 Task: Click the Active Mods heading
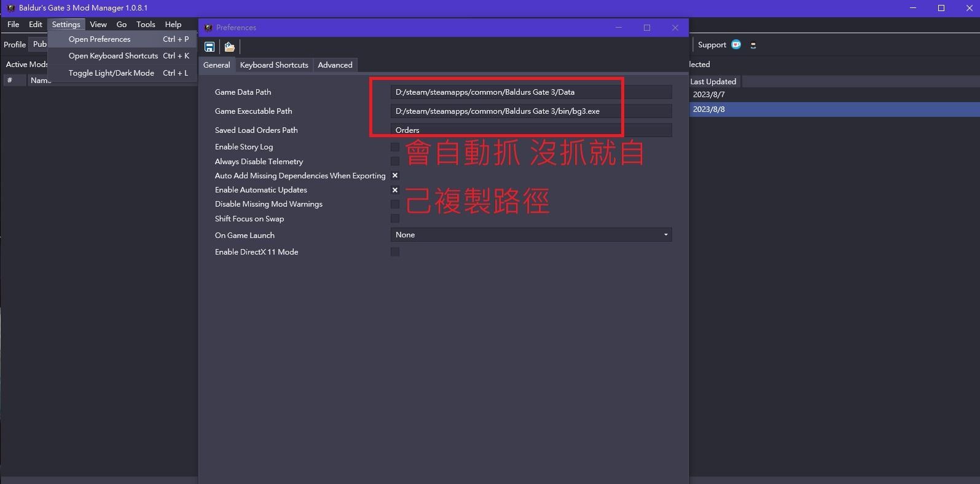[x=26, y=64]
